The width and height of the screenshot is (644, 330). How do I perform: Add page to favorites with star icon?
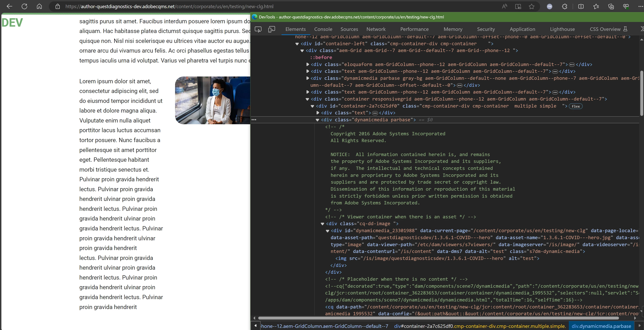coord(532,7)
